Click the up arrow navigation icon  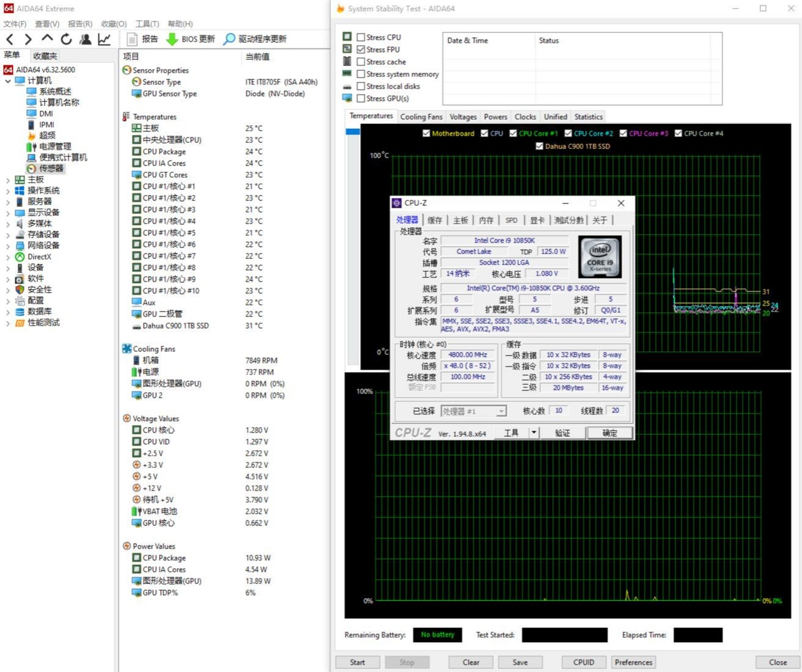click(x=47, y=39)
